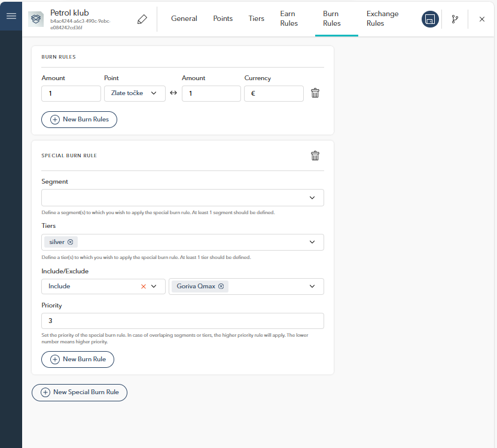Click the SPECIAL BURN RULE heading

coord(69,156)
